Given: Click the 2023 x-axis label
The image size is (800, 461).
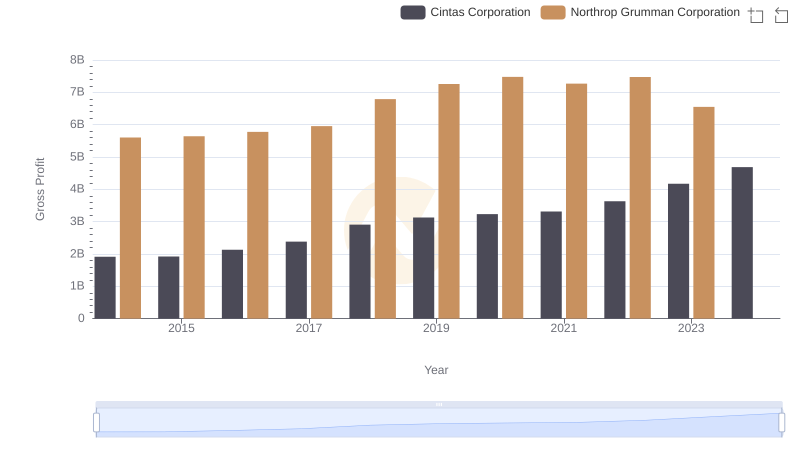Looking at the screenshot, I should pos(691,328).
